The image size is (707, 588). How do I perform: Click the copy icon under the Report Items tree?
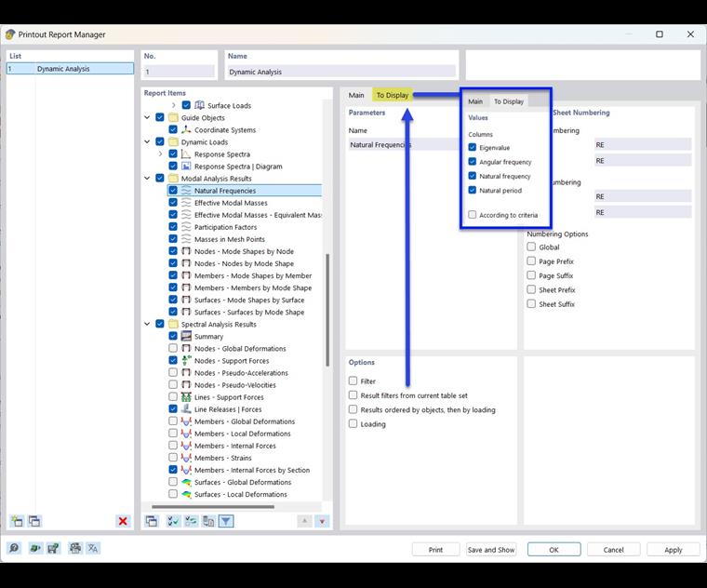[152, 521]
